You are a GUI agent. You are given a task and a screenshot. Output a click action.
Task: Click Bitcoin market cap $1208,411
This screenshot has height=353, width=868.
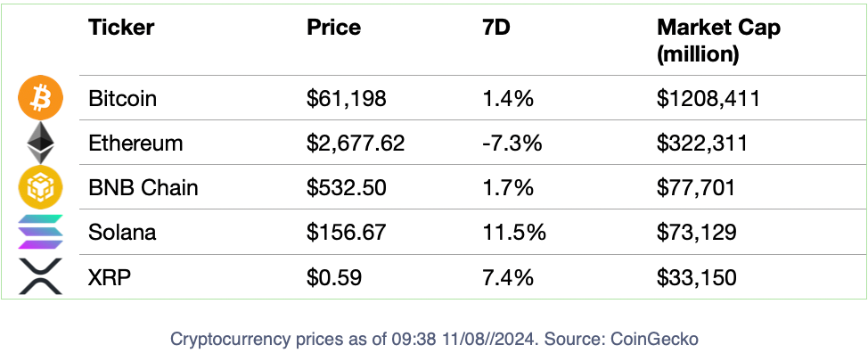pos(708,99)
